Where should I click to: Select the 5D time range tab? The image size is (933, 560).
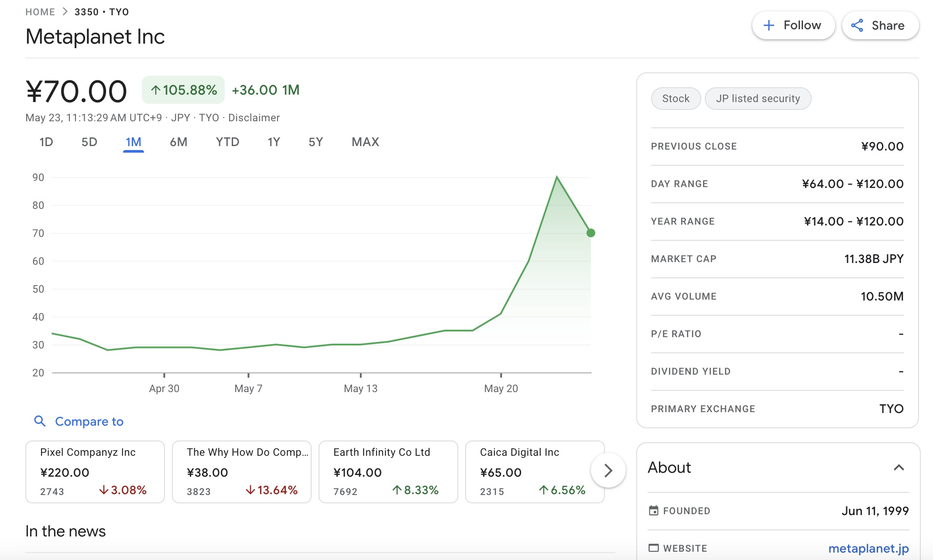[x=89, y=142]
